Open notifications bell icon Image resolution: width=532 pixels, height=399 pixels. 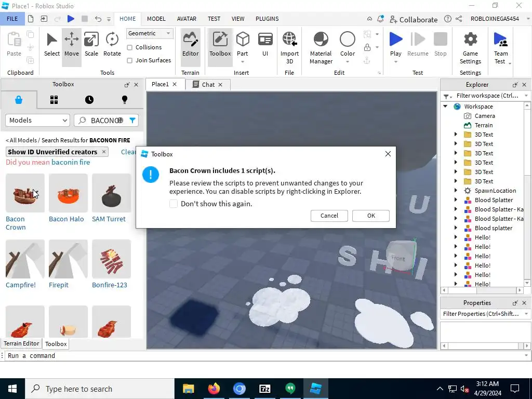tap(380, 19)
